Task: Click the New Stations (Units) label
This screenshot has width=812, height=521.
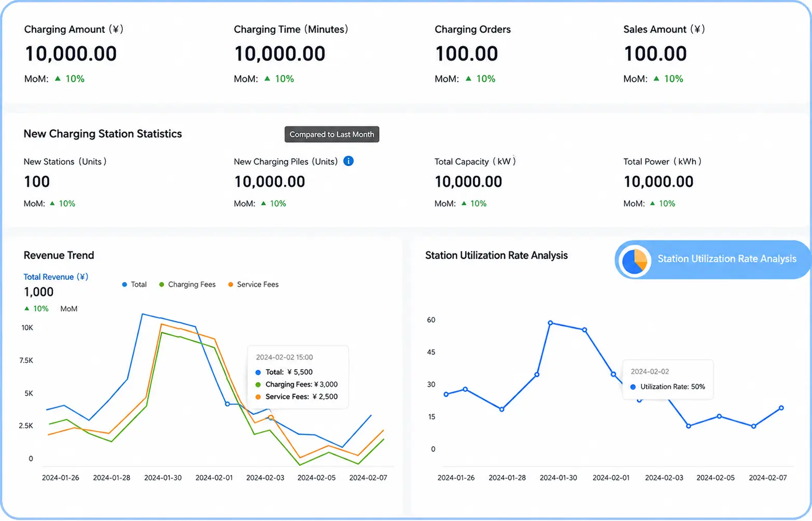Action: (x=65, y=162)
